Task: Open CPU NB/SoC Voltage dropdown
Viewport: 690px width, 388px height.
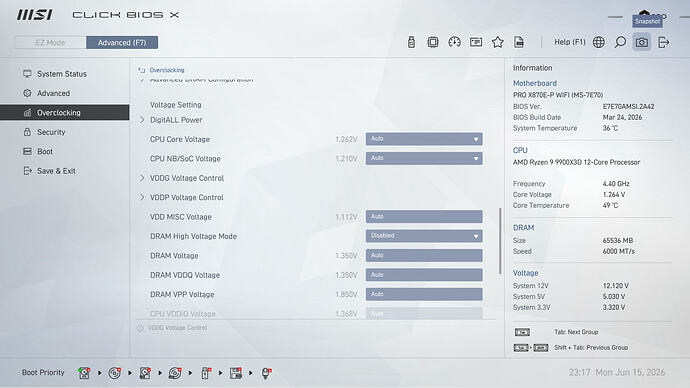Action: pos(424,158)
